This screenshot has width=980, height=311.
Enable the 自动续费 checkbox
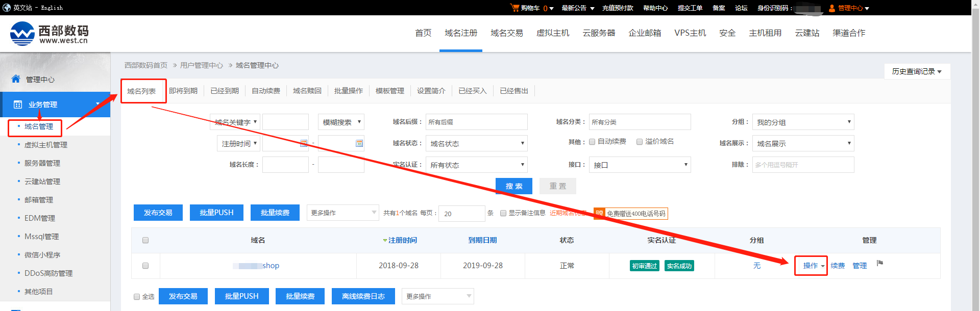592,142
